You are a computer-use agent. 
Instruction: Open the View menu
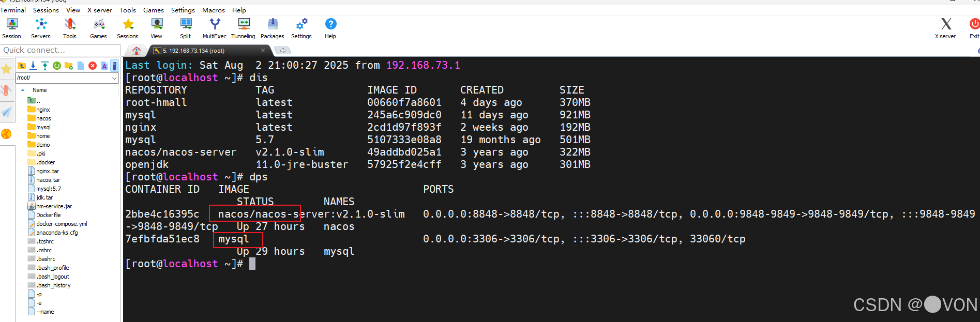(x=73, y=10)
